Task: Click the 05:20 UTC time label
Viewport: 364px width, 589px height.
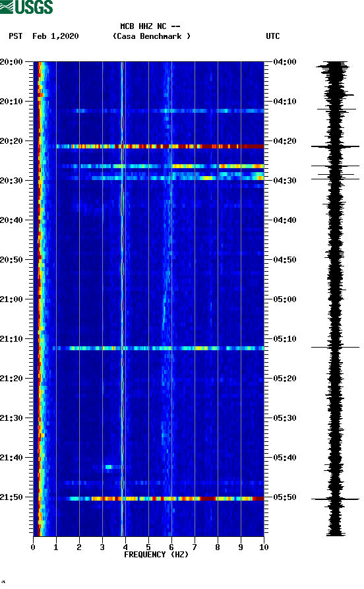Action: (x=285, y=379)
